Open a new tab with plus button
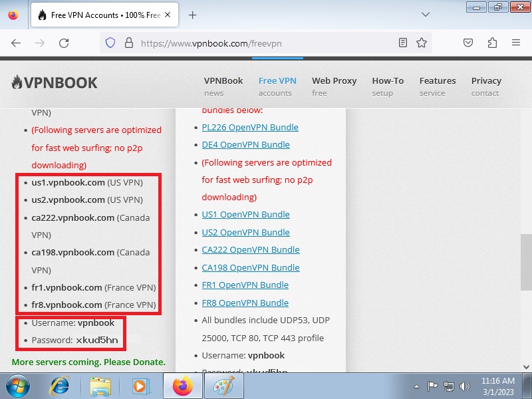532x399 pixels. [x=193, y=15]
